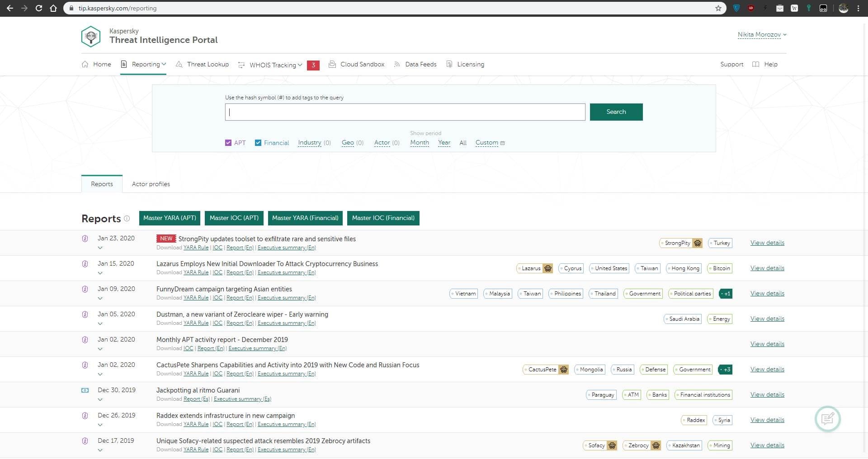Expand the Jan 09, 2020 report row
This screenshot has width=868, height=459.
coord(100,298)
